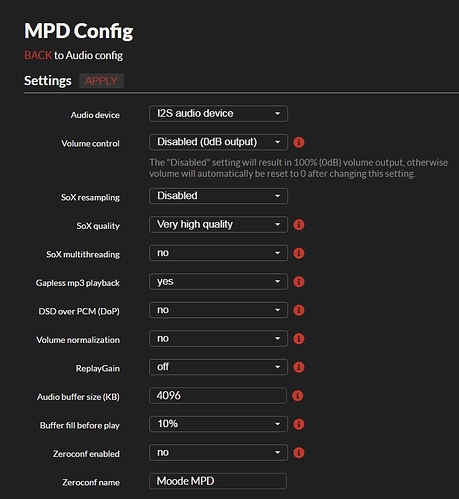Open Buffer fill before play dropdown
459x499 pixels.
218,424
